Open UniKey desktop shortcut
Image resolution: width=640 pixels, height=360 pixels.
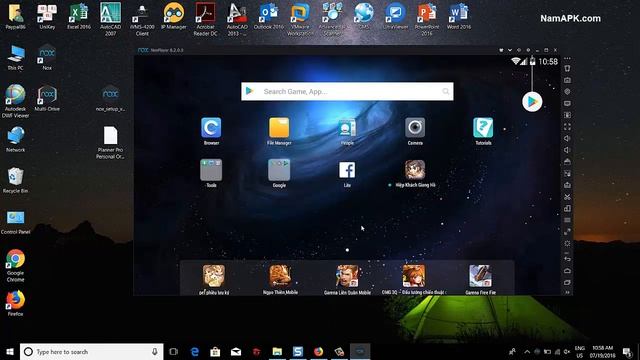point(47,16)
